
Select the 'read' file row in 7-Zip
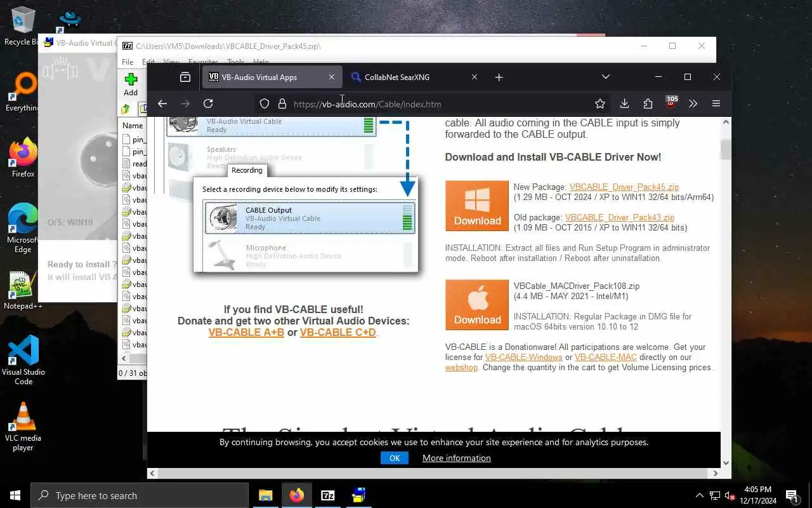(x=134, y=163)
